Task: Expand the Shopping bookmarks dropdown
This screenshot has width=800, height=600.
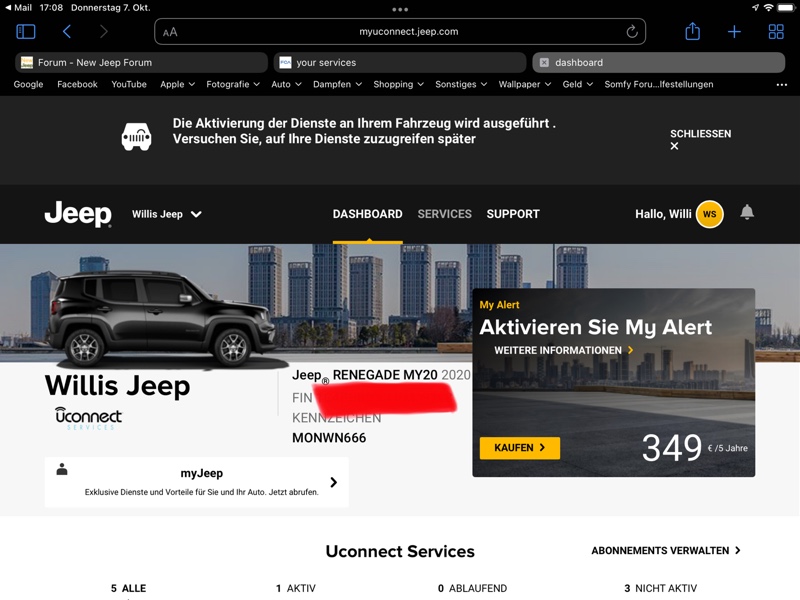Action: [x=398, y=85]
